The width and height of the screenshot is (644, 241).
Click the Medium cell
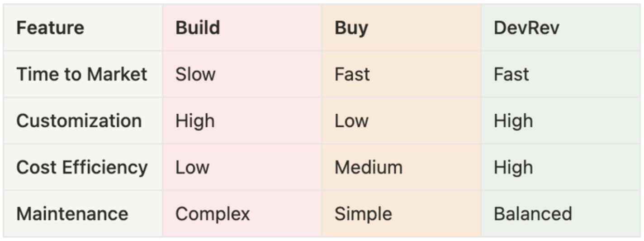tap(369, 168)
